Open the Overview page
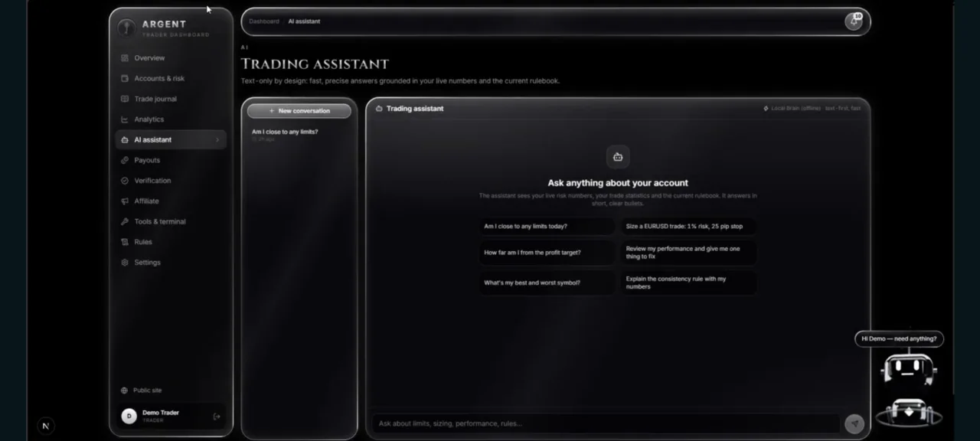The image size is (980, 441). tap(171, 58)
